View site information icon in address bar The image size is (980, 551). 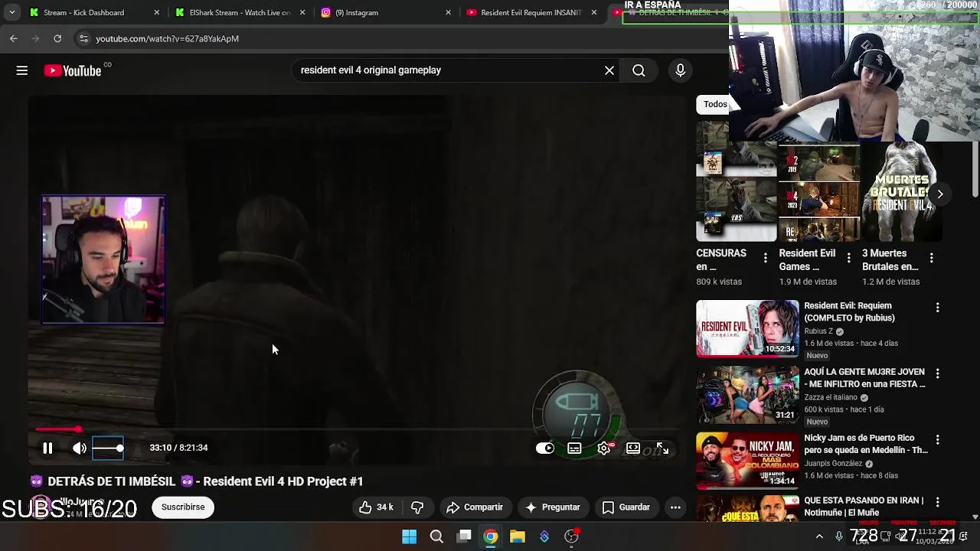click(84, 38)
